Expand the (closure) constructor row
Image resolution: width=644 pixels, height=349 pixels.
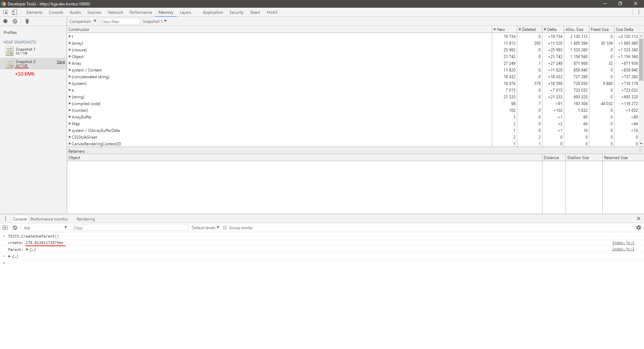click(x=70, y=50)
